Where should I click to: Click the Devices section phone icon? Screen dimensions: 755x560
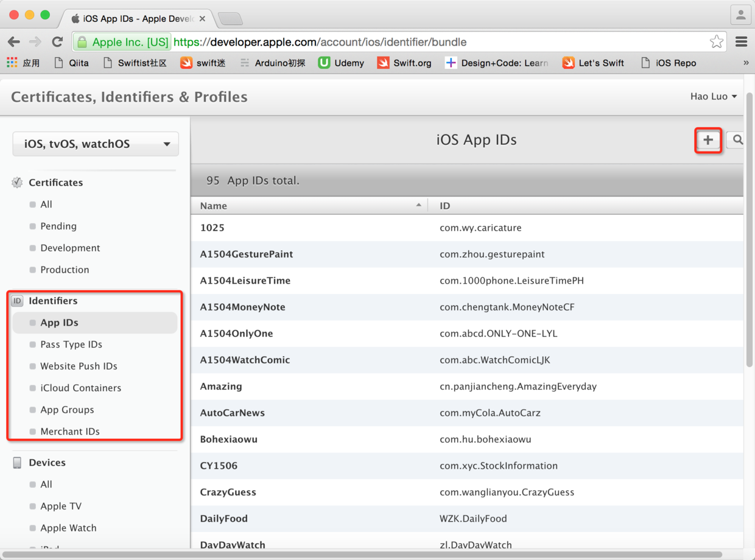coord(17,463)
